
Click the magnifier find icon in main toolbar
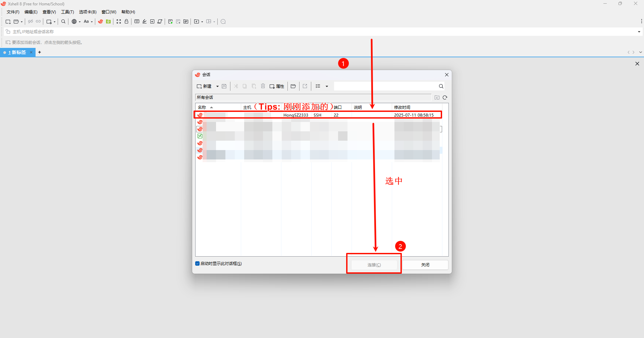(63, 21)
